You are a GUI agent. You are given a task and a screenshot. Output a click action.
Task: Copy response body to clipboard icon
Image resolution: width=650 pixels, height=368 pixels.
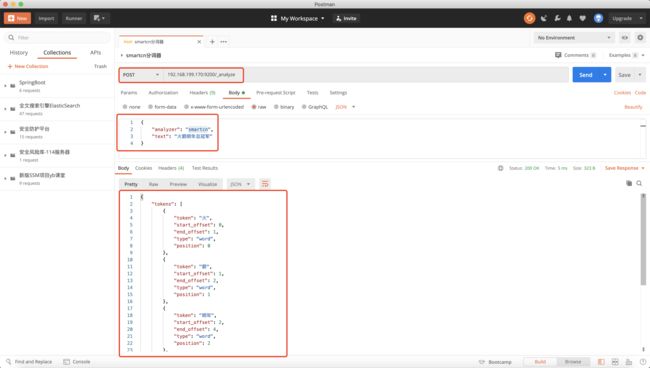click(x=629, y=183)
